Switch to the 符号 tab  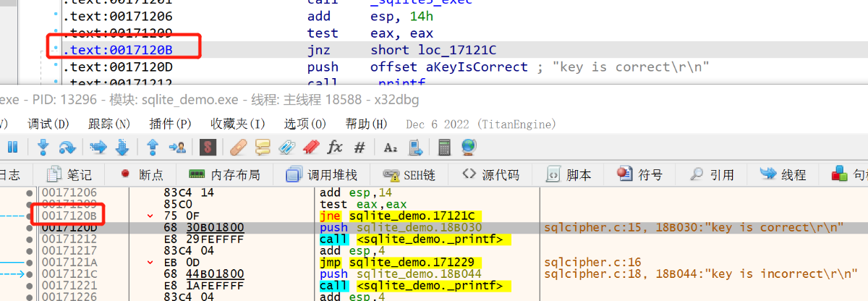(639, 174)
